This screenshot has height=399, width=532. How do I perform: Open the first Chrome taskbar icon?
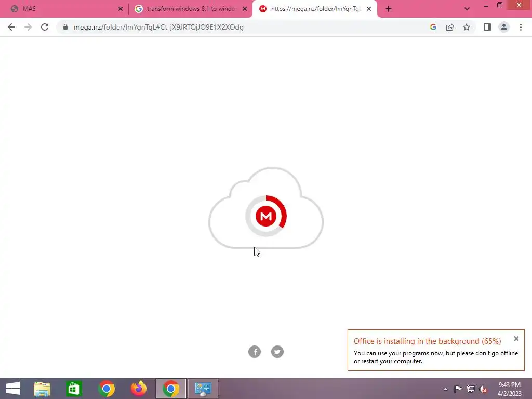coord(106,389)
